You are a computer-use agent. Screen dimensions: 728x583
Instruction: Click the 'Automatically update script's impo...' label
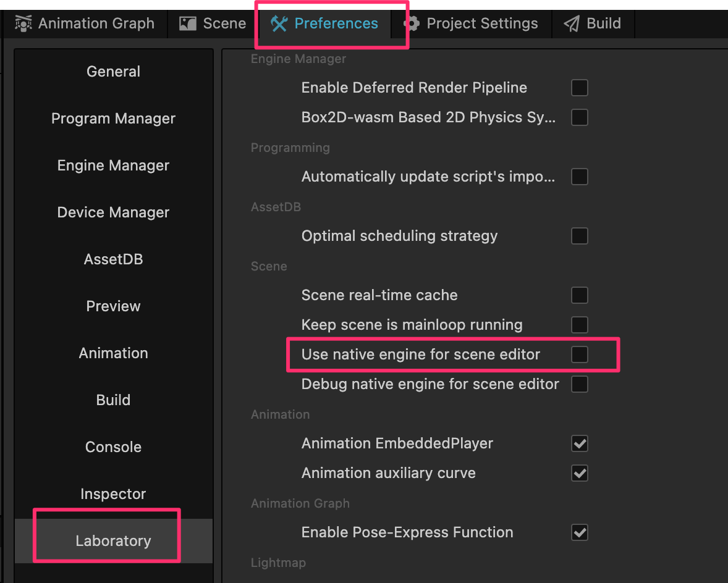click(428, 177)
